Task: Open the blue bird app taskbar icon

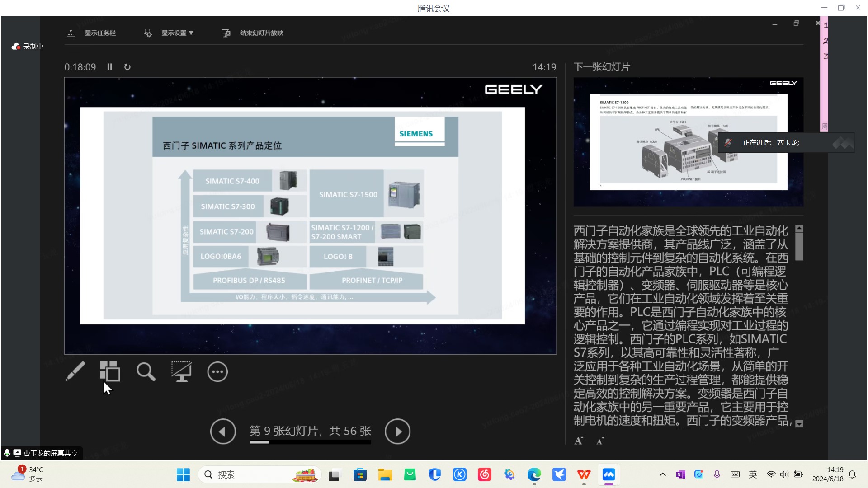Action: tap(559, 474)
